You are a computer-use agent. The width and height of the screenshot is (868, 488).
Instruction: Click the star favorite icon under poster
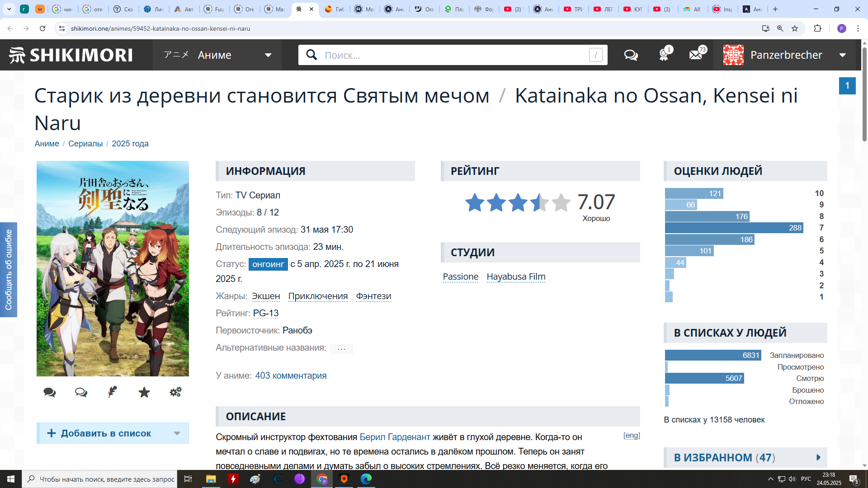(x=144, y=392)
